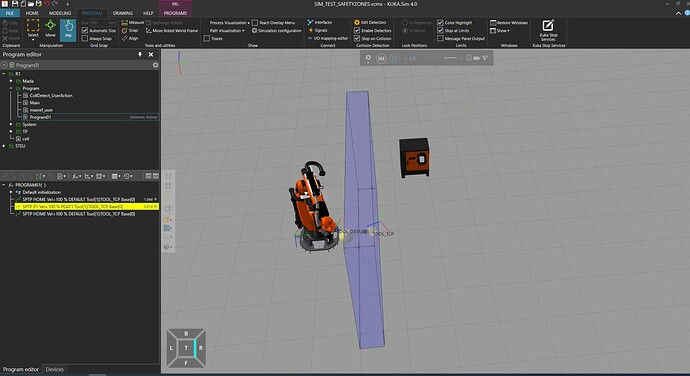Enable Message Panel Output checkbox

pos(440,38)
